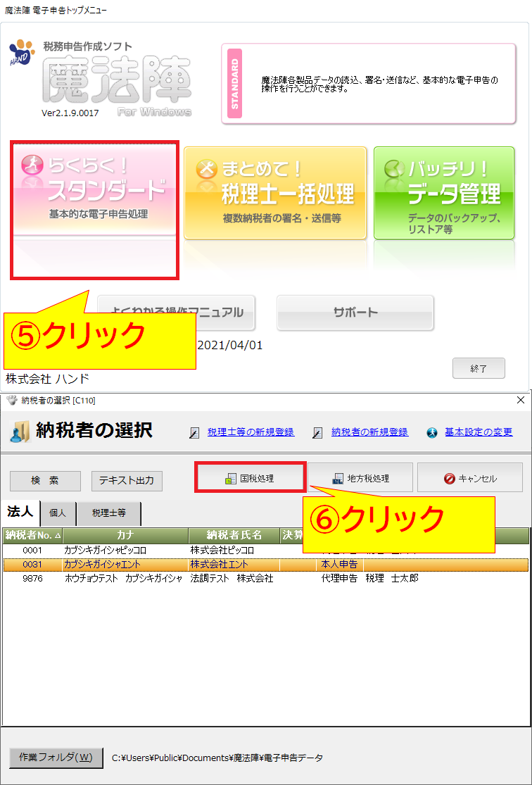
Task: Click the 納税者氏名 column header
Action: coord(234,535)
